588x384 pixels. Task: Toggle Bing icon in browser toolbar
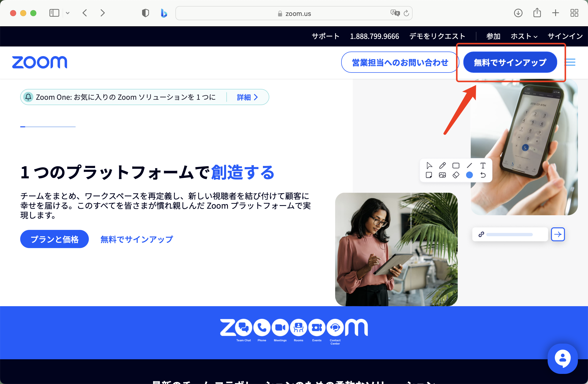click(x=164, y=12)
